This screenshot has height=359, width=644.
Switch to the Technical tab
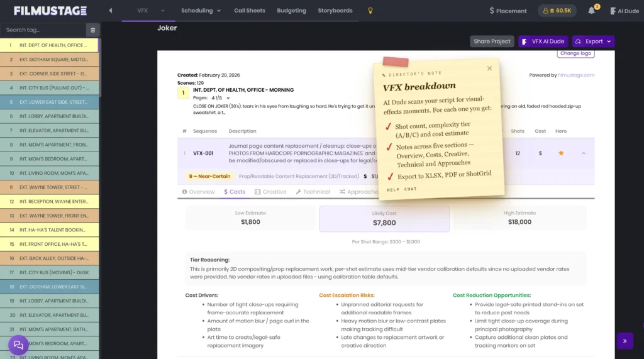pos(313,192)
